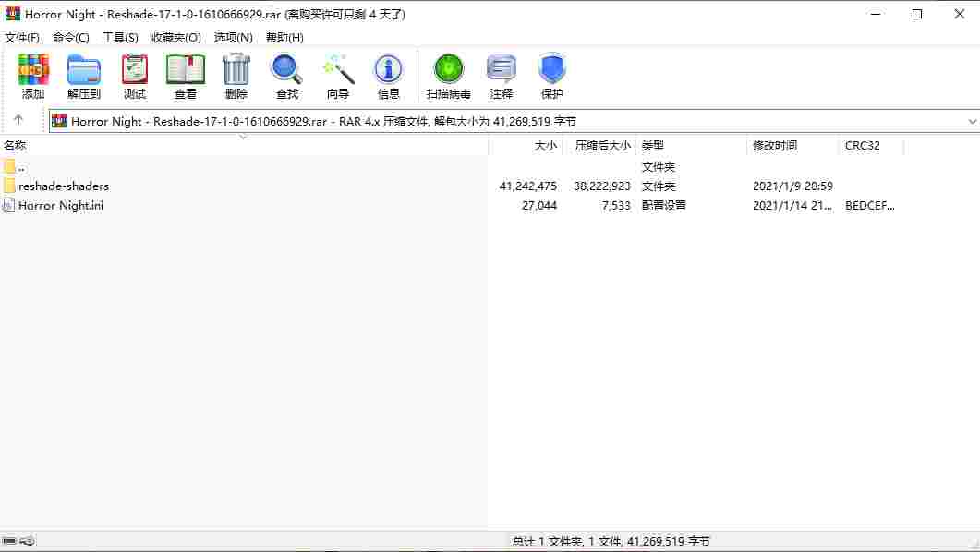
Task: Select the Horror Night.ini file name
Action: point(61,206)
